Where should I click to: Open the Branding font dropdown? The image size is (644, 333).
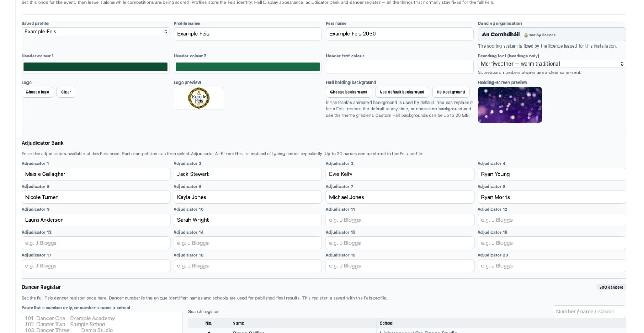pos(552,64)
